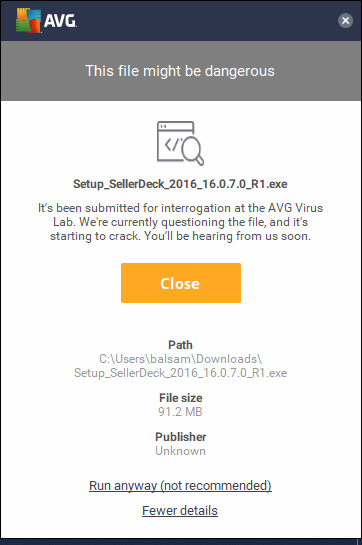Click the magnifying glass part of the scan icon
Screen dimensions: 362x545
192,151
